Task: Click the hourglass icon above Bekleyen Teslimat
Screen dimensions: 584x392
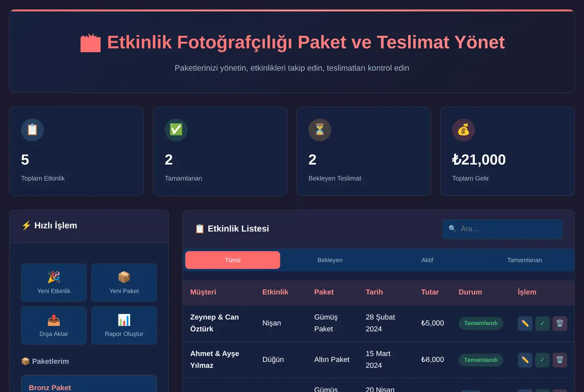Action: (320, 130)
